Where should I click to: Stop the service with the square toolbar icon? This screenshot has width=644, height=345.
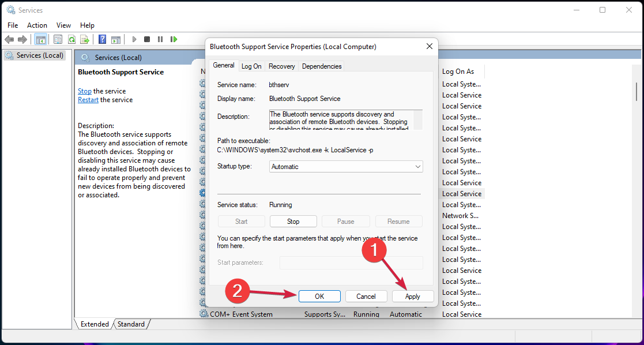pos(147,39)
